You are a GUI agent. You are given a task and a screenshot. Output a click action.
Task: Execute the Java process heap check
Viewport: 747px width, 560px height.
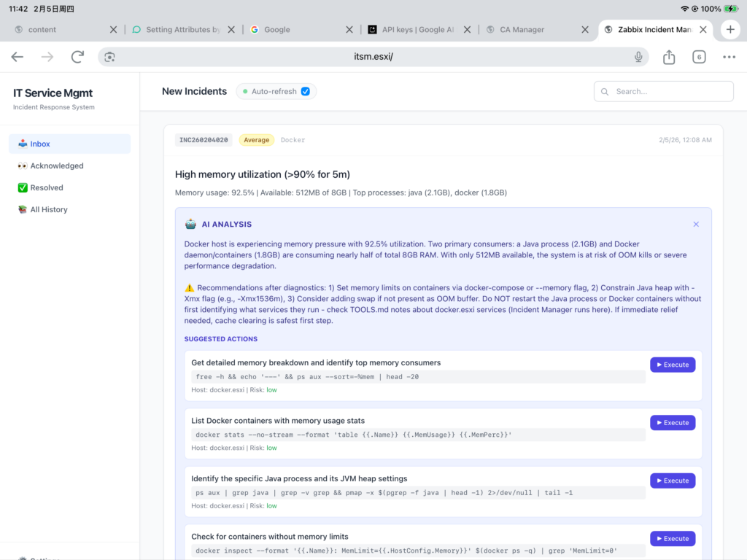click(x=672, y=481)
